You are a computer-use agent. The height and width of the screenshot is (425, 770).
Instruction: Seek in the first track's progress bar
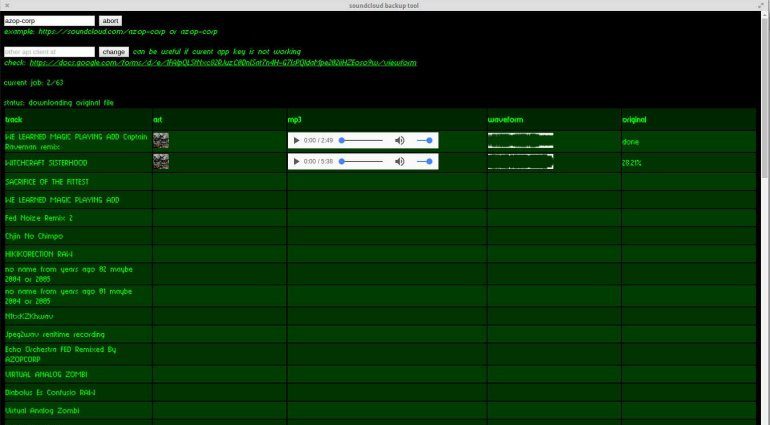pyautogui.click(x=361, y=141)
